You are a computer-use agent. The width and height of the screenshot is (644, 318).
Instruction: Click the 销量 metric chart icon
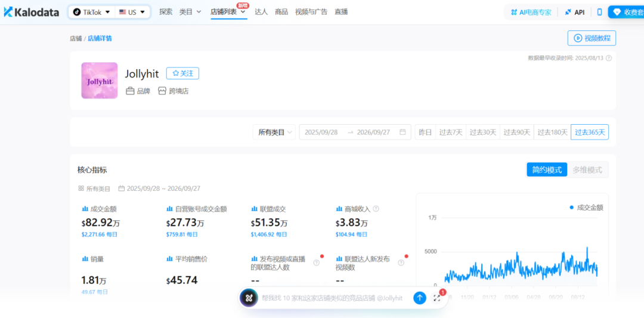pos(85,259)
